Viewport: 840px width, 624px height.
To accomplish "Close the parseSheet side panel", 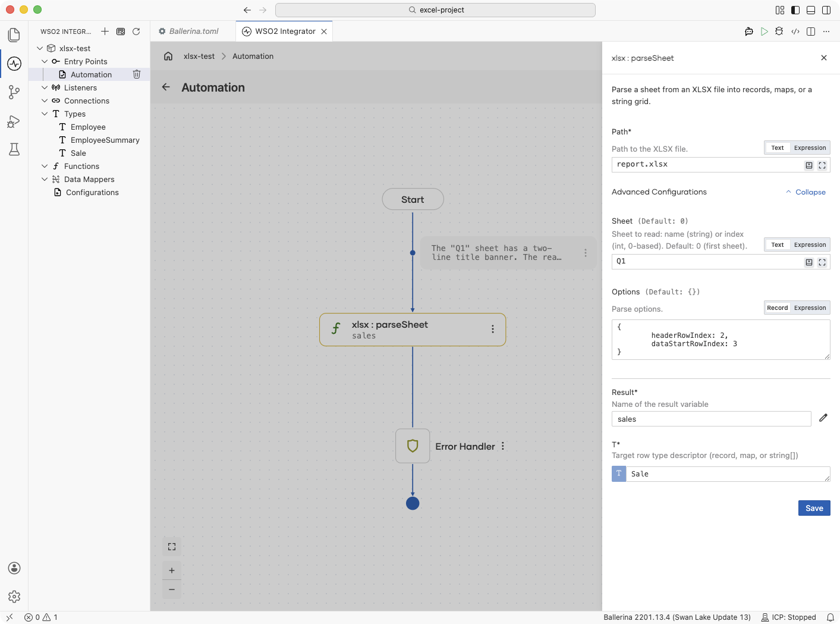I will (x=823, y=58).
